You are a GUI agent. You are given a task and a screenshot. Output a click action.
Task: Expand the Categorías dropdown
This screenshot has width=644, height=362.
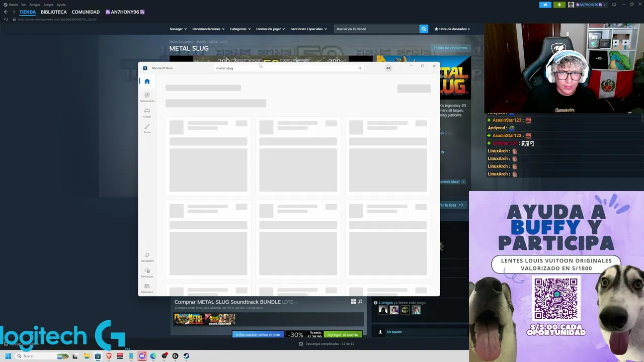point(240,29)
